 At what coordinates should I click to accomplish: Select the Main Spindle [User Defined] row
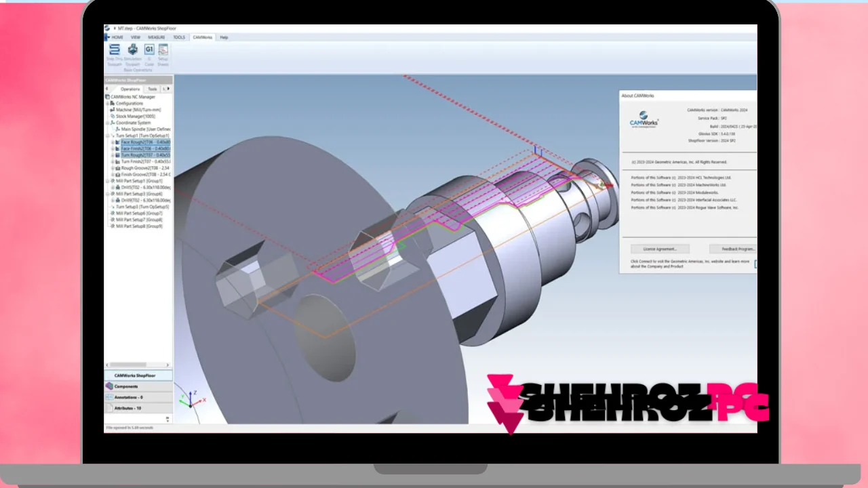click(142, 129)
